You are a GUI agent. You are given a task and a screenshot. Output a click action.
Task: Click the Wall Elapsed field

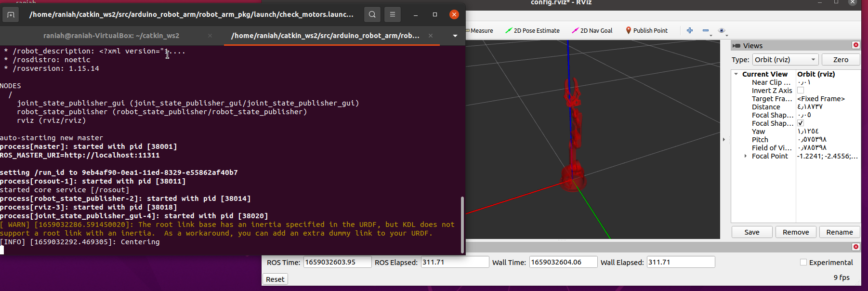pos(681,262)
